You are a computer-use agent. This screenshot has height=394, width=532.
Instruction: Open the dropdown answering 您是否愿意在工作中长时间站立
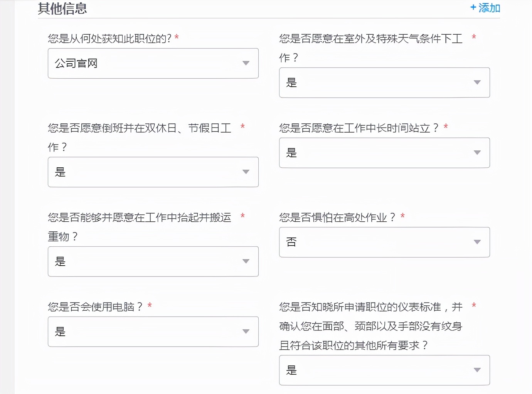click(384, 153)
